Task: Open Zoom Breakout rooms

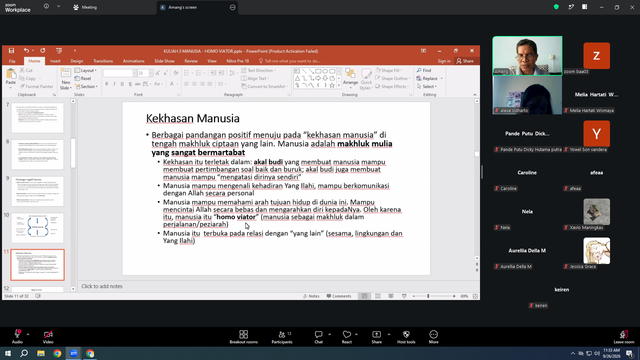Action: [x=244, y=337]
